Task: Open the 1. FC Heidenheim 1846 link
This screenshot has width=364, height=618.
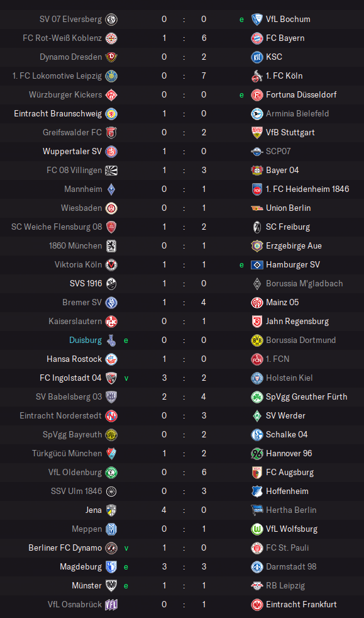Action: click(x=307, y=189)
